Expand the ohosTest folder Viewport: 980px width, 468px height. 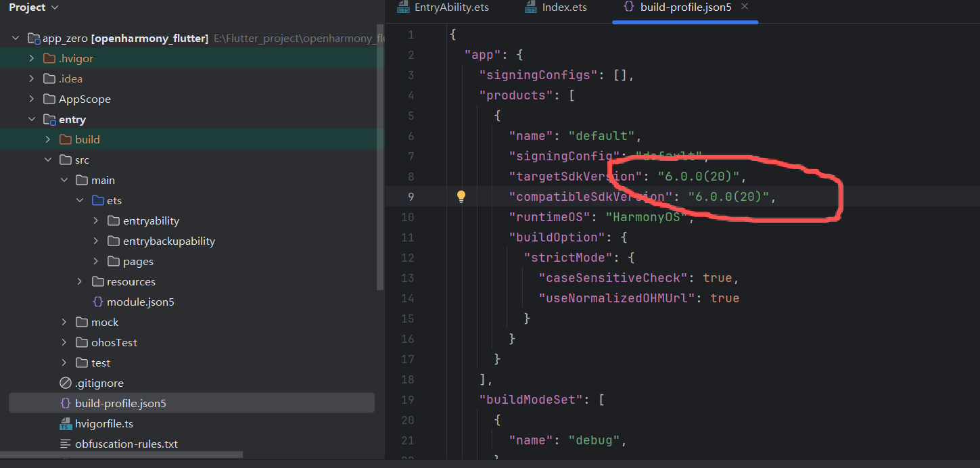[64, 343]
